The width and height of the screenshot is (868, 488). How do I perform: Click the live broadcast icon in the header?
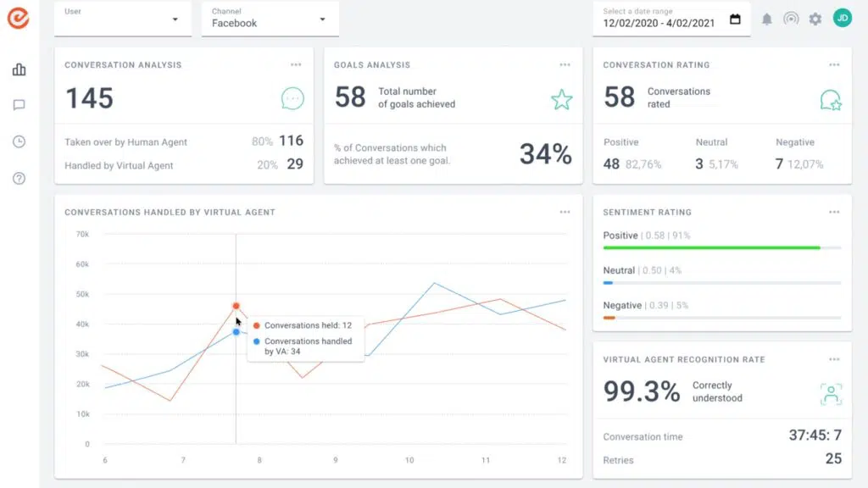(791, 18)
